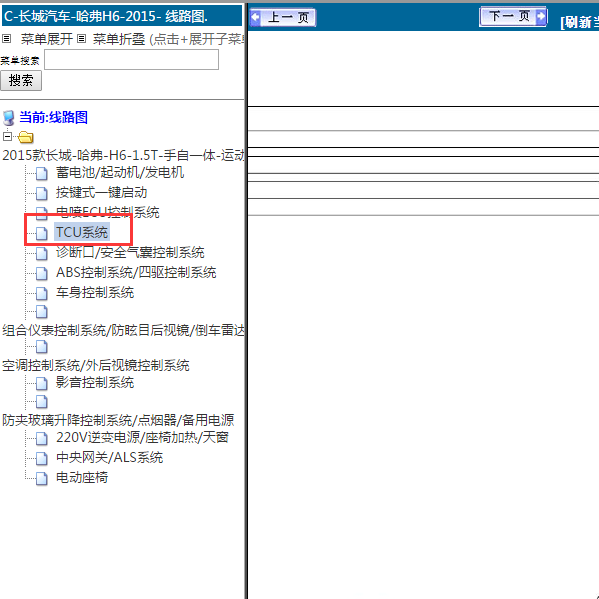Viewport: 599px width, 599px height.
Task: Click document icon beside 按键式一键启动
Action: [42, 194]
